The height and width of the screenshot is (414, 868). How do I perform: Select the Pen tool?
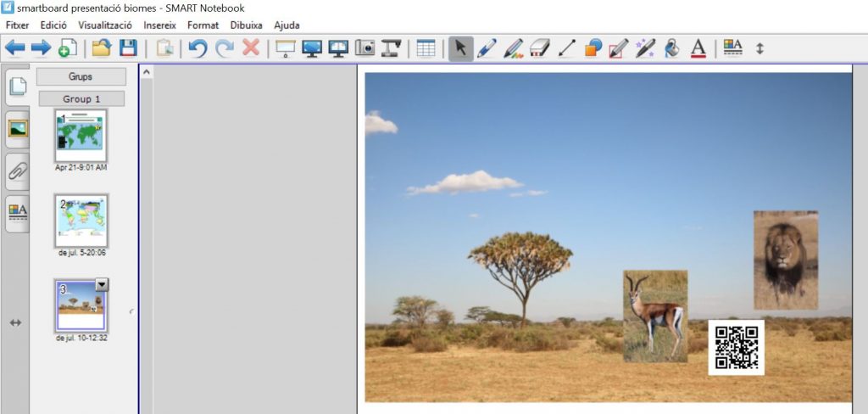487,48
